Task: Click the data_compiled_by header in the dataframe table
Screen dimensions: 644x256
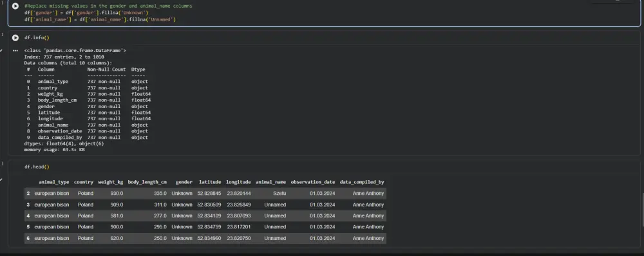Action: pyautogui.click(x=362, y=182)
